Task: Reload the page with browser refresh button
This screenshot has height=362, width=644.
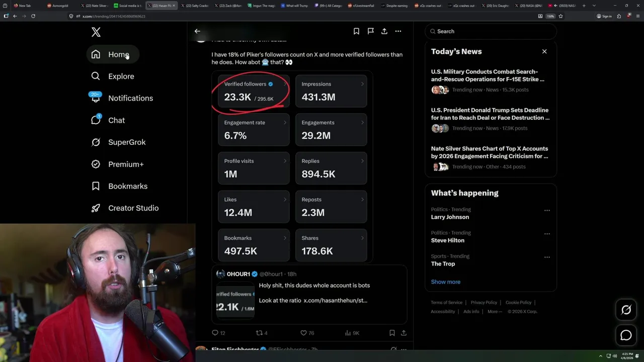Action: [x=33, y=16]
